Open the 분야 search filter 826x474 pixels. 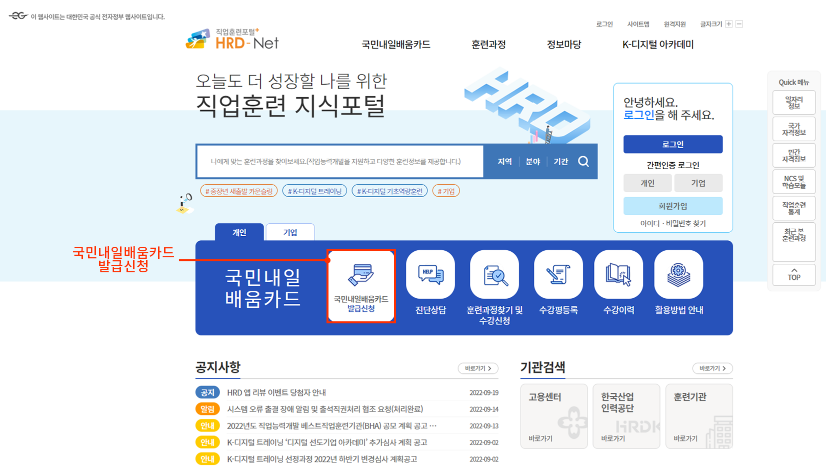coord(533,162)
